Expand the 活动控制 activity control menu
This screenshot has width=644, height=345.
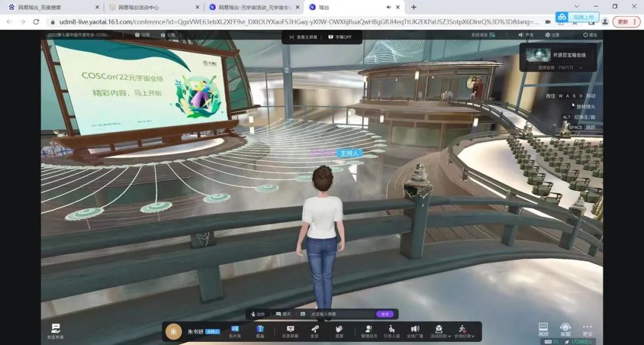(x=440, y=331)
